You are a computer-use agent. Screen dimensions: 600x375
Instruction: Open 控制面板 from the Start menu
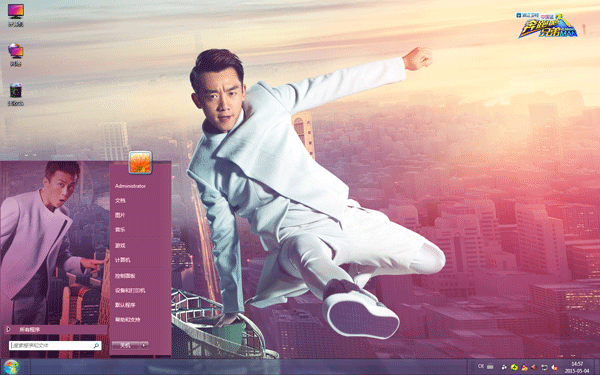[x=125, y=276]
